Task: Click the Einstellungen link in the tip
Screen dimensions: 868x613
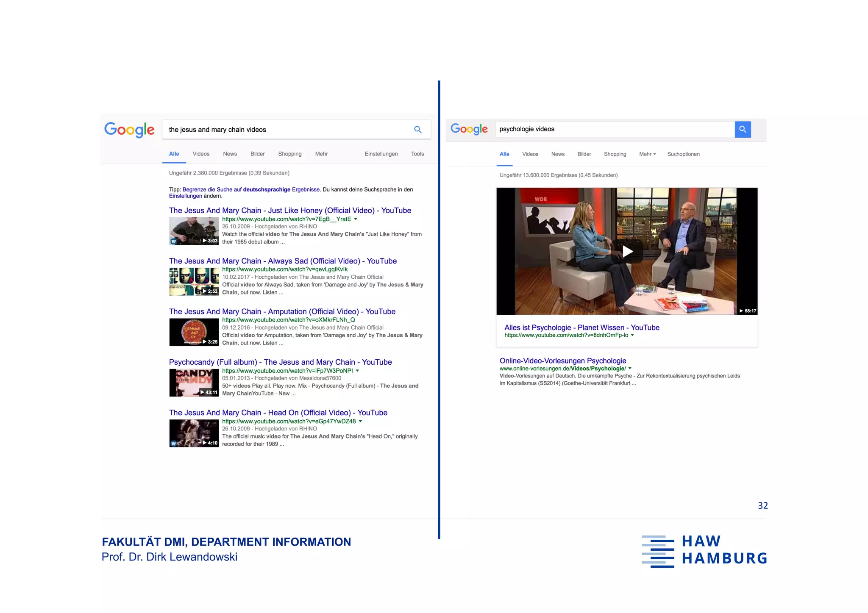Action: (185, 196)
